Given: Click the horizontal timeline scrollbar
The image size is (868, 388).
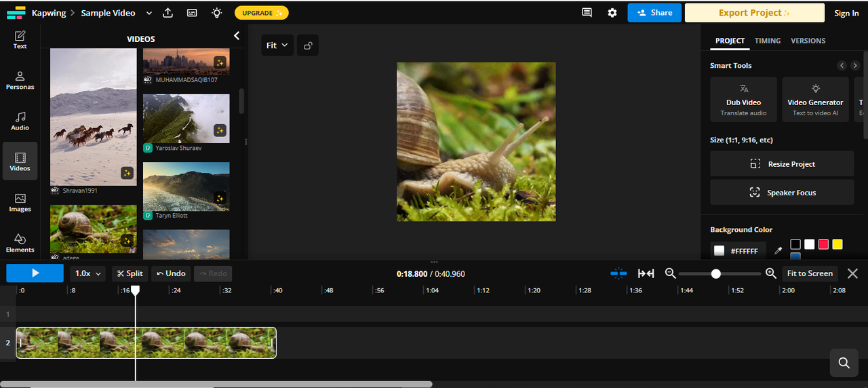Looking at the screenshot, I should coord(216,384).
